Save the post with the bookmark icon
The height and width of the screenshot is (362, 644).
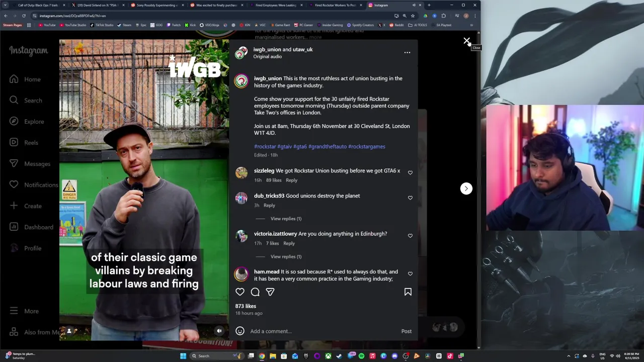click(x=408, y=292)
